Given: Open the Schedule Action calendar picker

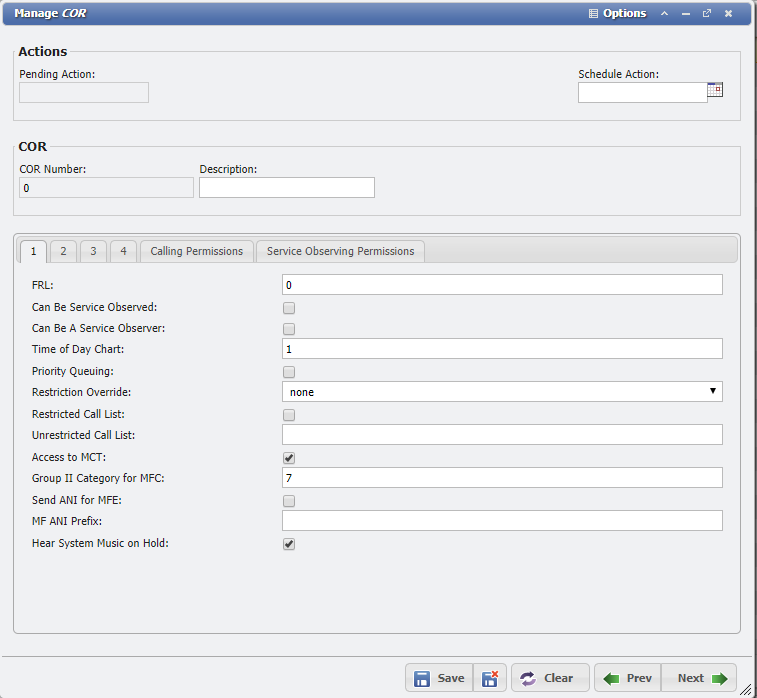Looking at the screenshot, I should (x=715, y=89).
